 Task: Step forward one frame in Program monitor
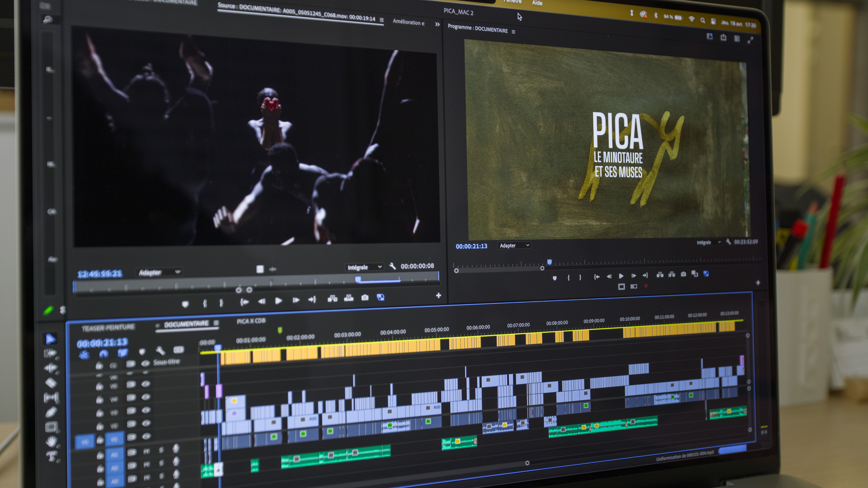point(633,276)
